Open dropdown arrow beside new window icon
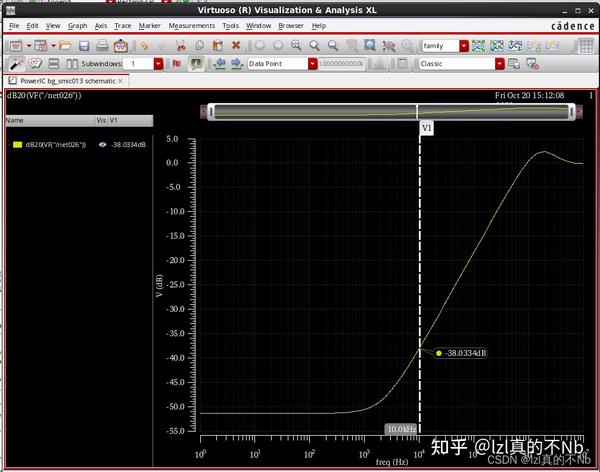Image resolution: width=600 pixels, height=472 pixels. tap(29, 46)
